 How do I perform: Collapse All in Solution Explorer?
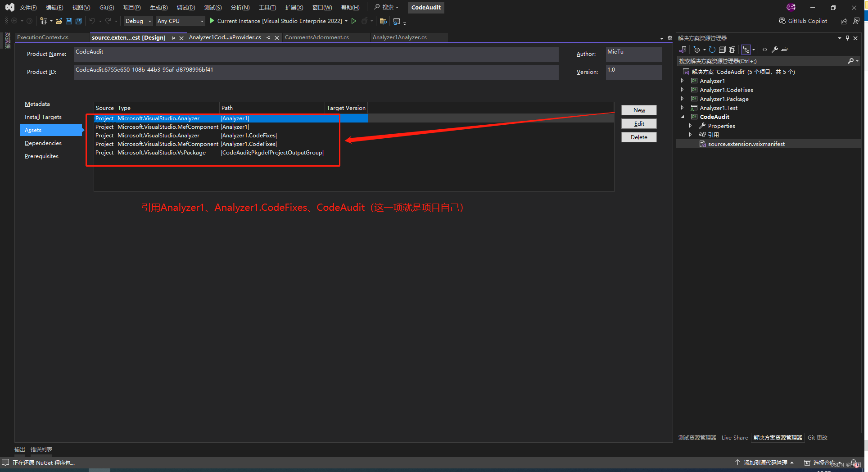click(722, 50)
